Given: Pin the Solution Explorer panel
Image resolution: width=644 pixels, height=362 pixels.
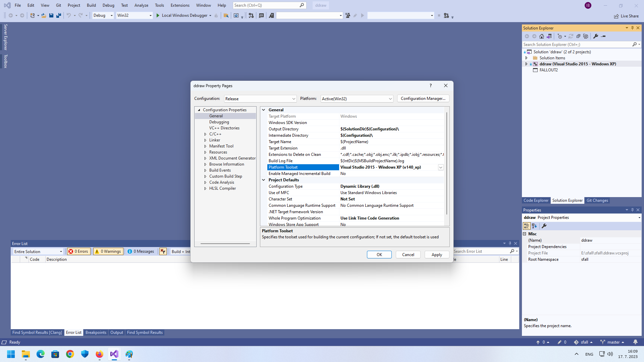Looking at the screenshot, I should [x=632, y=28].
